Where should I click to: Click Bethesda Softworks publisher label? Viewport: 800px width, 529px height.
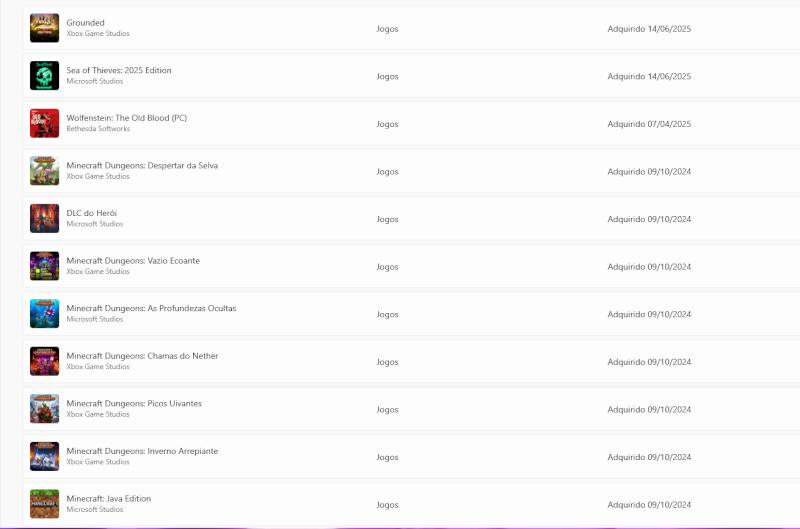point(98,129)
